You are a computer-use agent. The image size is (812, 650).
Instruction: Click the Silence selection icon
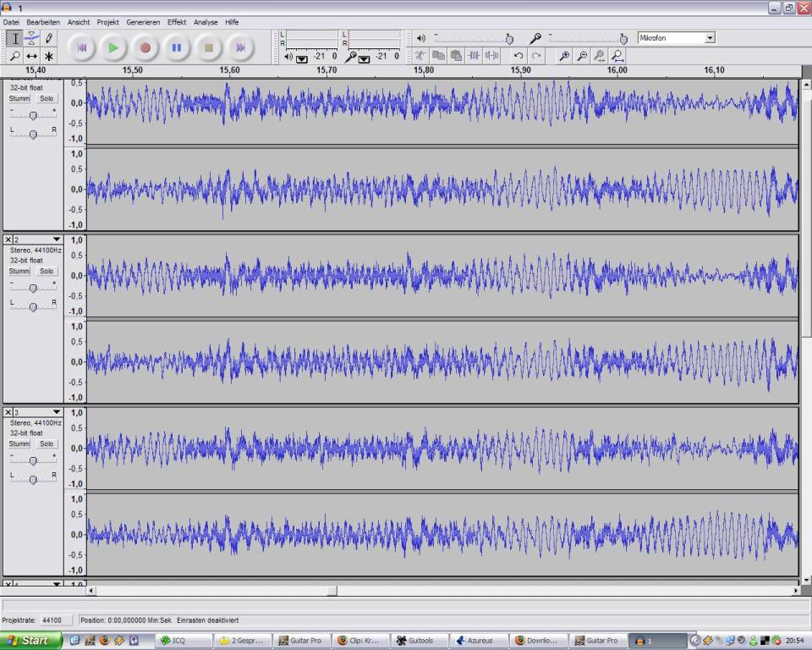tap(491, 56)
